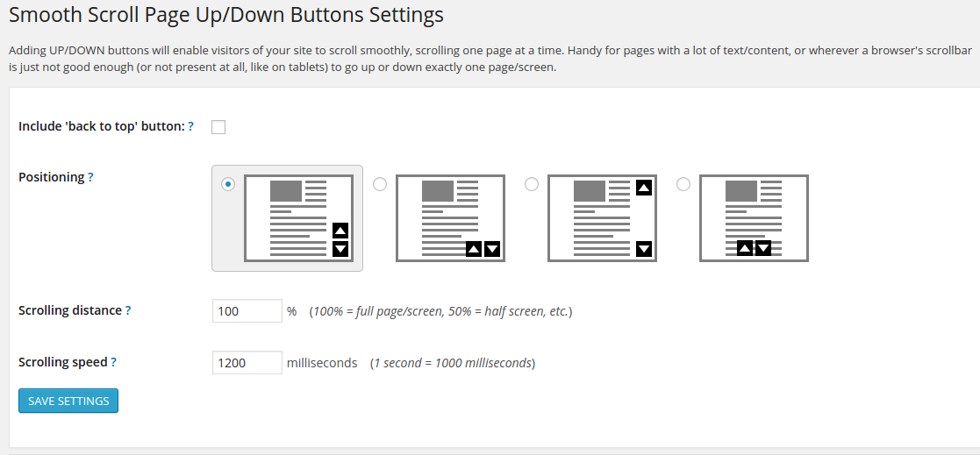The image size is (980, 455).
Task: Select the first positioning radio button
Action: [228, 184]
